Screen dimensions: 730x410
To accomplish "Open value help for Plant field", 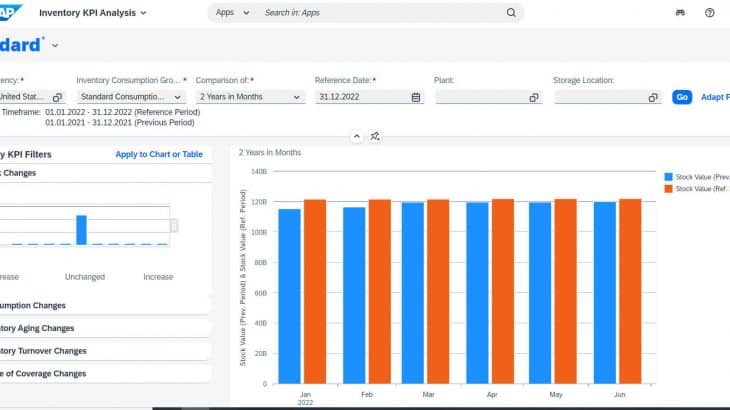I will pyautogui.click(x=534, y=97).
